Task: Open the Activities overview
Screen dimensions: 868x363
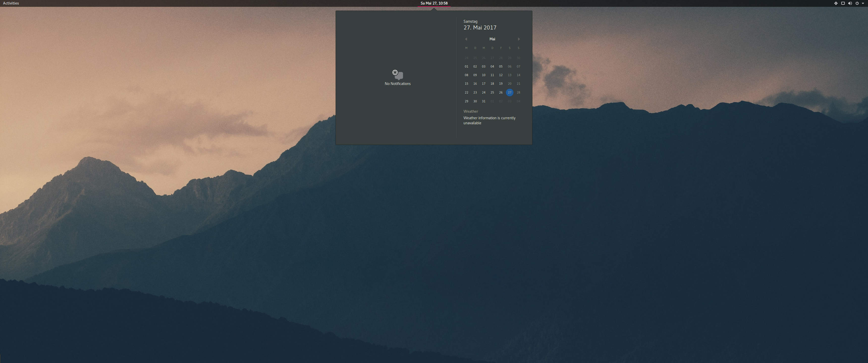Action: (x=11, y=3)
